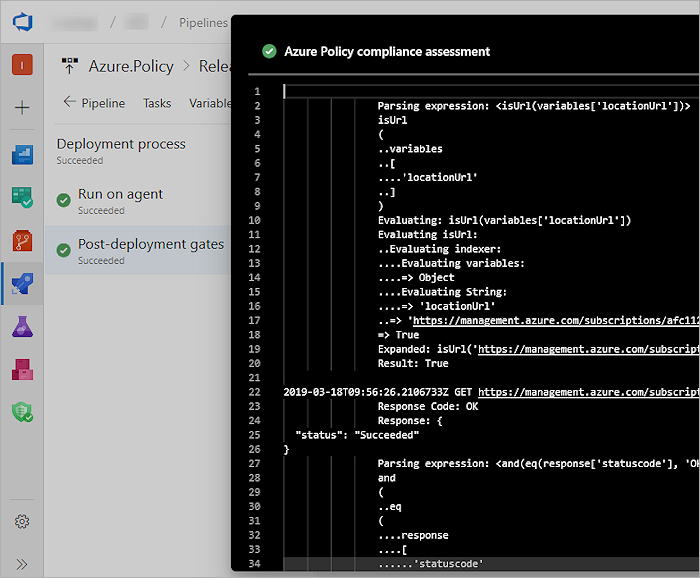Go back to Pipeline view

(94, 103)
